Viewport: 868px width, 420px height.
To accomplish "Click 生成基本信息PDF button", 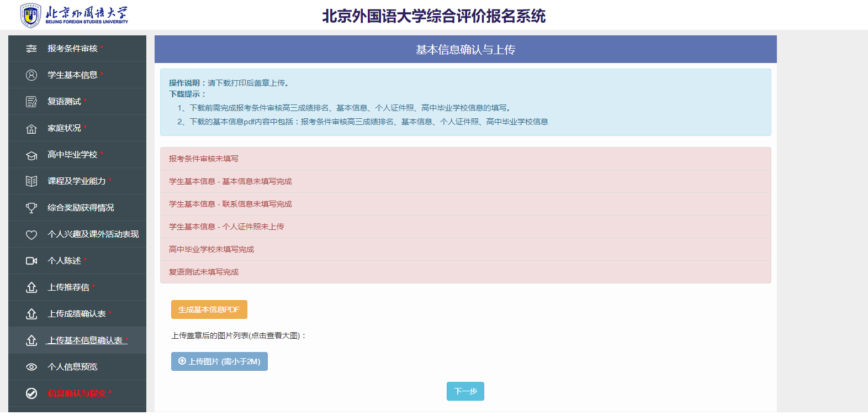I will coord(209,309).
